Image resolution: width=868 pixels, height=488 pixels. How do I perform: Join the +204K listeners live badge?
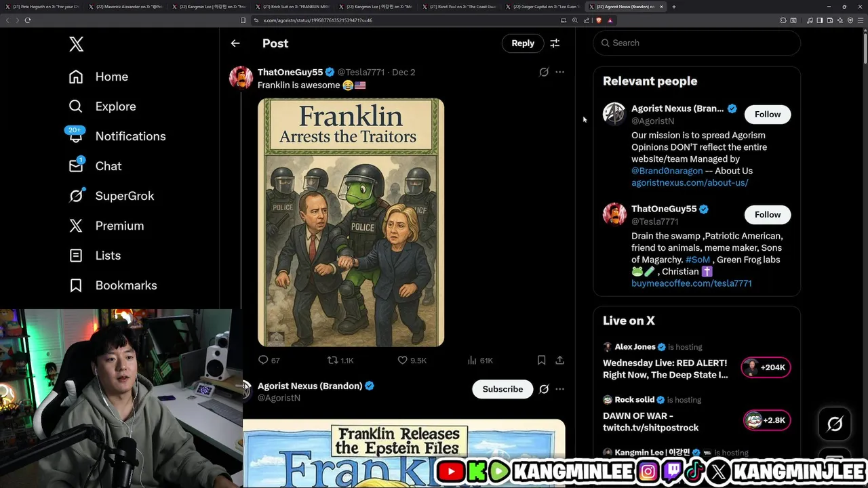pos(766,367)
